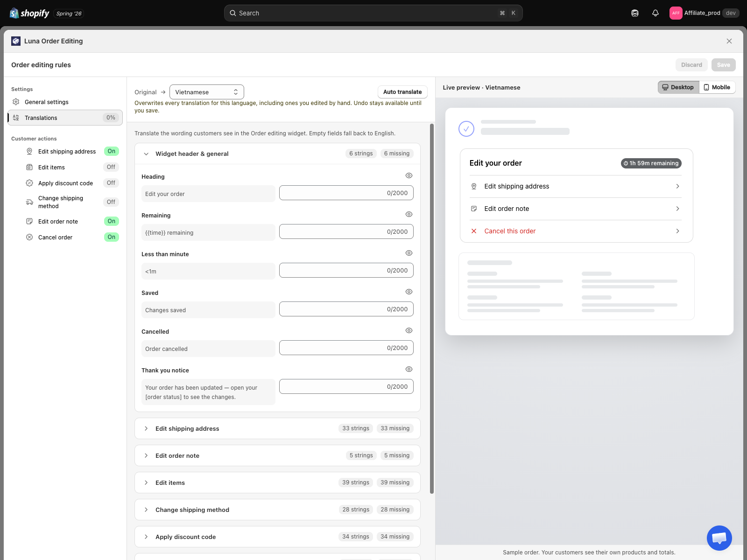Image resolution: width=747 pixels, height=560 pixels.
Task: Toggle Thank you notice preview eye
Action: 409,369
